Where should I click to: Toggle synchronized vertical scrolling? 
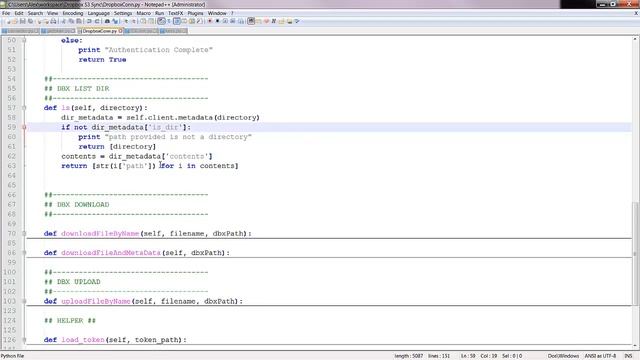(x=143, y=21)
